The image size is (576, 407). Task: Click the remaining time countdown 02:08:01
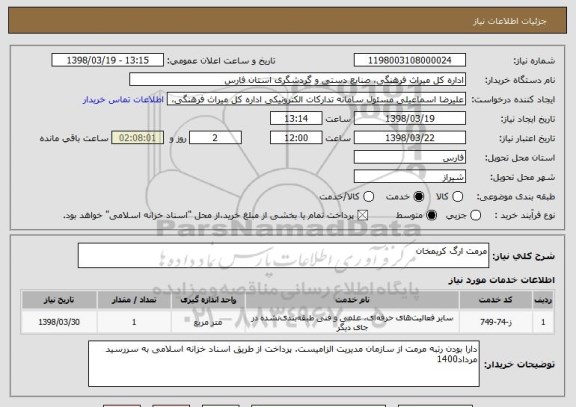tap(138, 138)
